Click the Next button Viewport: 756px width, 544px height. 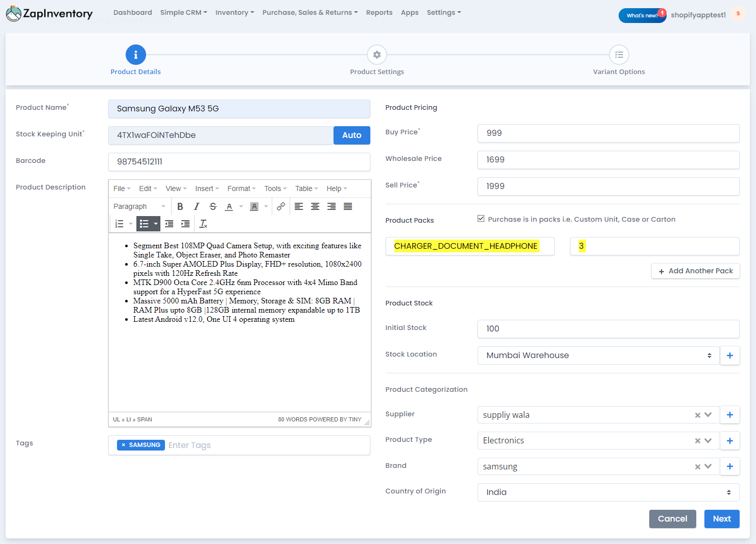722,519
